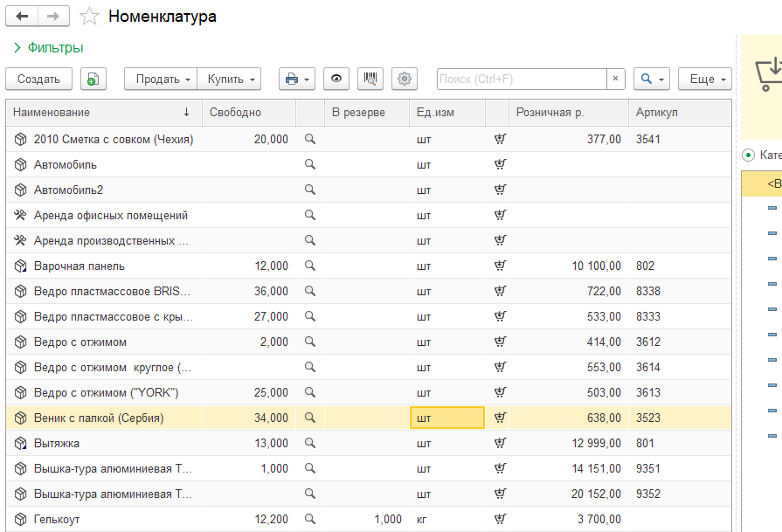
Task: Click the Создать button
Action: [x=38, y=79]
